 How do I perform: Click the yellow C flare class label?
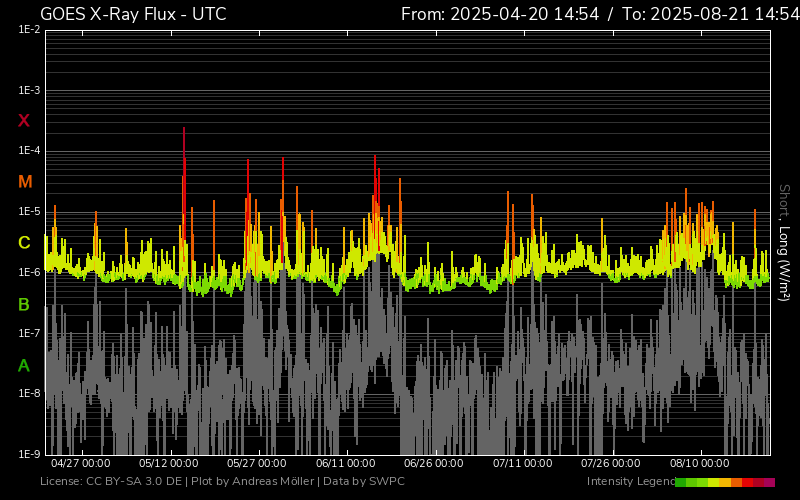(x=24, y=243)
